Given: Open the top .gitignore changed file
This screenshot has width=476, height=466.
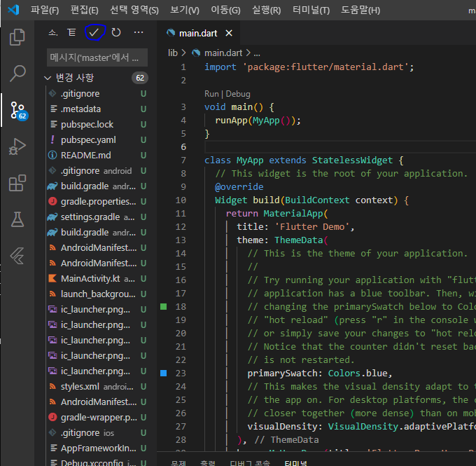Looking at the screenshot, I should tap(97, 94).
